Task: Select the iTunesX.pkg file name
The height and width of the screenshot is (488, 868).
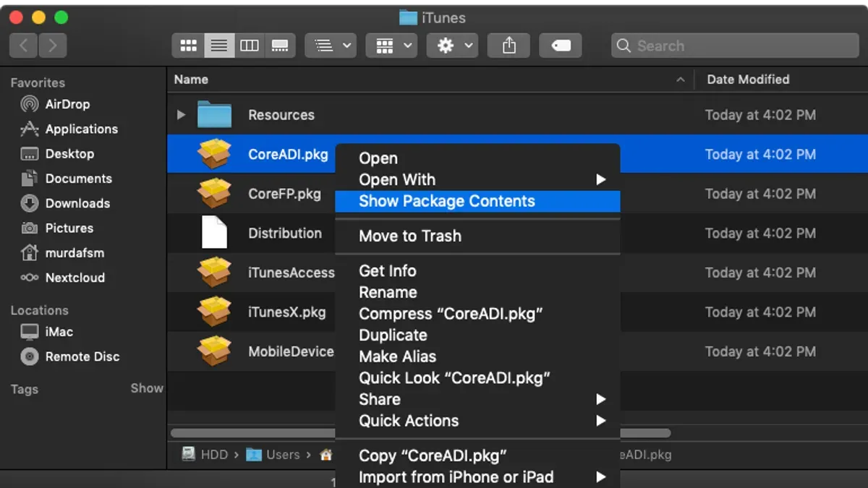Action: click(286, 312)
